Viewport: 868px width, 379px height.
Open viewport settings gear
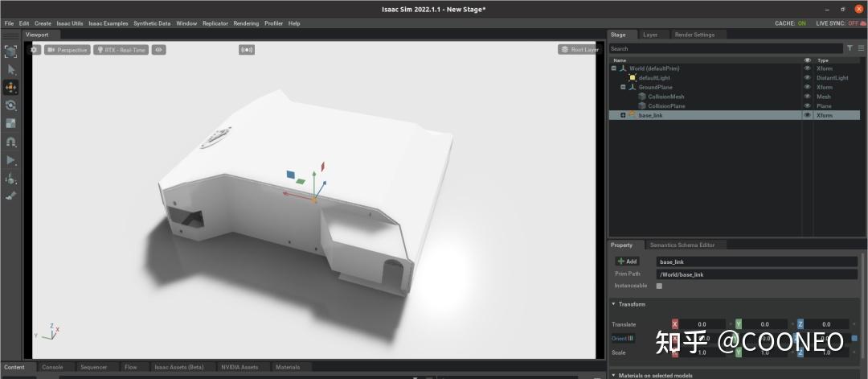point(35,50)
